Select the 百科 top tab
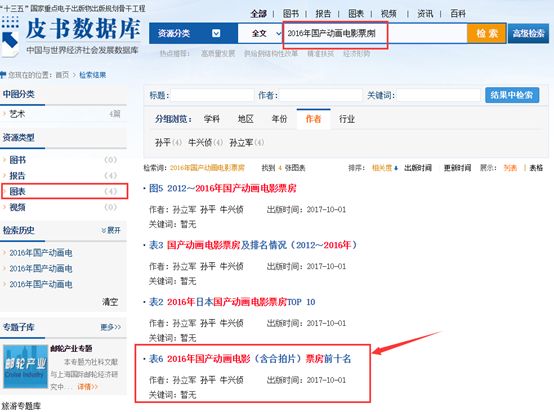The image size is (554, 412). (458, 14)
